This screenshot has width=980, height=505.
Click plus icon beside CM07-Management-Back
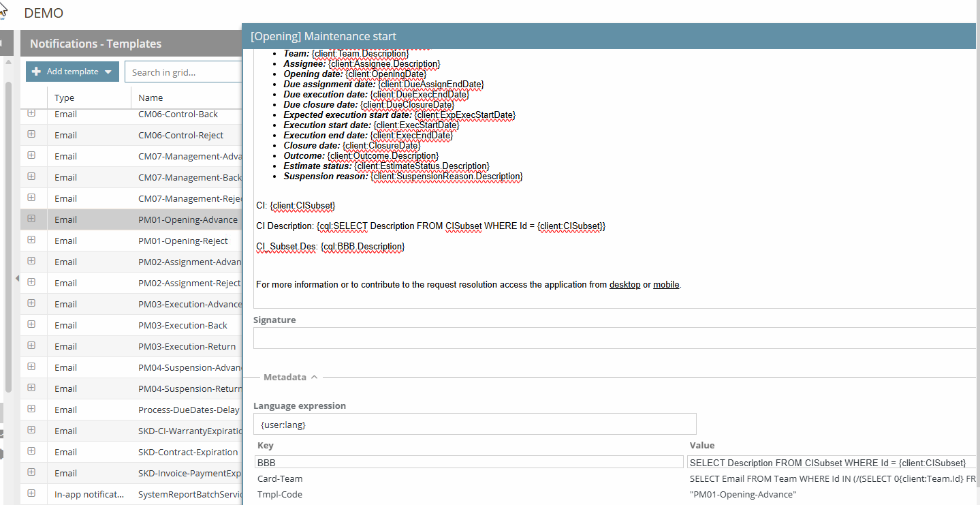point(31,177)
